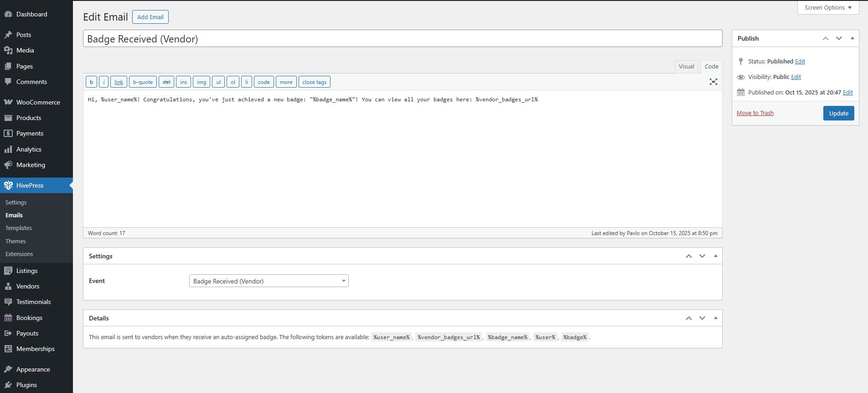Insert a b-quote blockquote tag

pyautogui.click(x=143, y=82)
